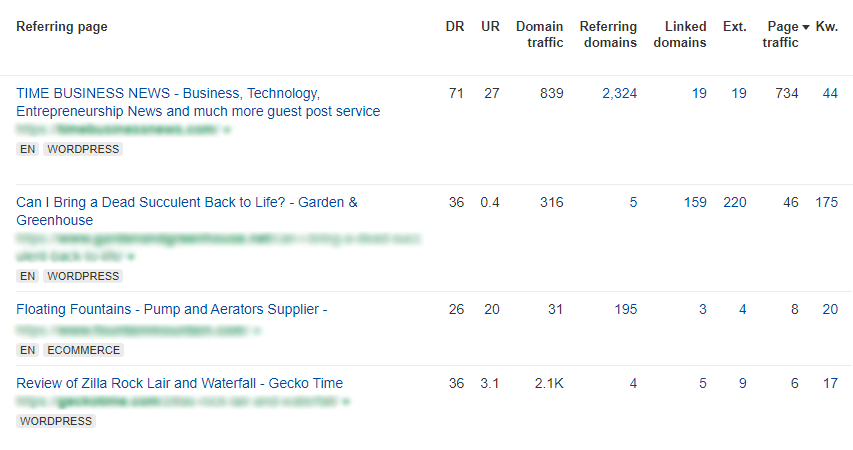Open the Floating Fountains page link
This screenshot has width=853, height=450.
[171, 309]
